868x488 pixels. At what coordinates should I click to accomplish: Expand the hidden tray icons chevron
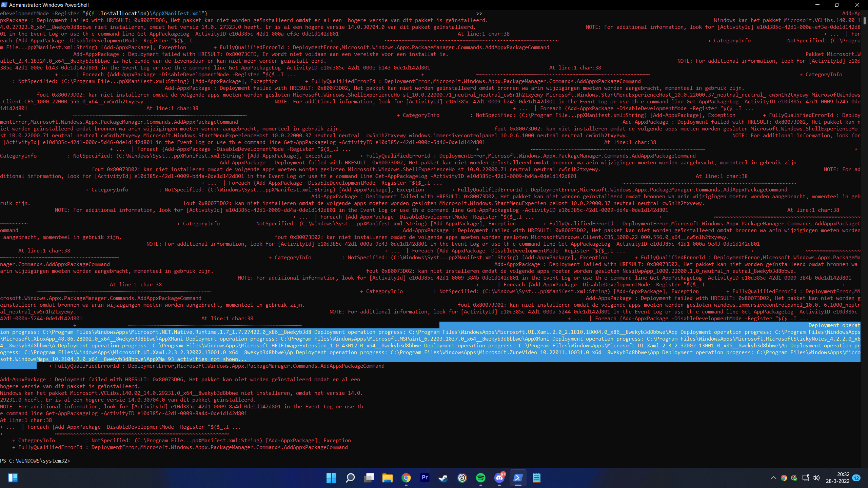click(773, 478)
